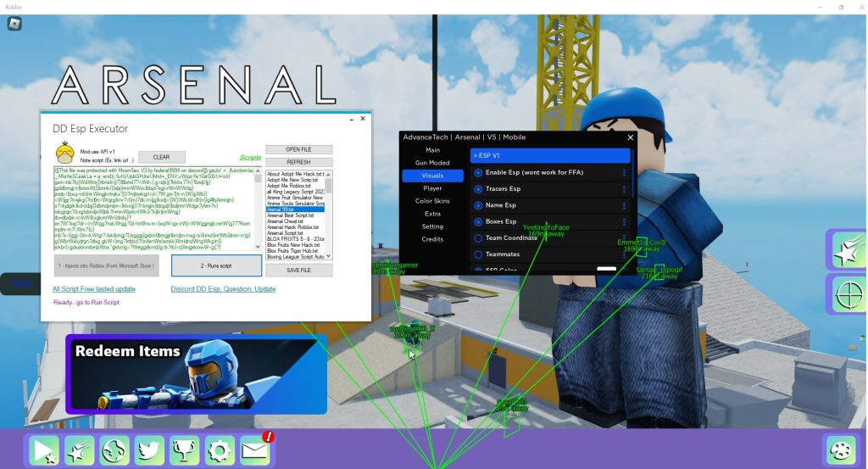Viewport: 868px width, 469px height.
Task: Enable Teammates option
Action: 478,254
